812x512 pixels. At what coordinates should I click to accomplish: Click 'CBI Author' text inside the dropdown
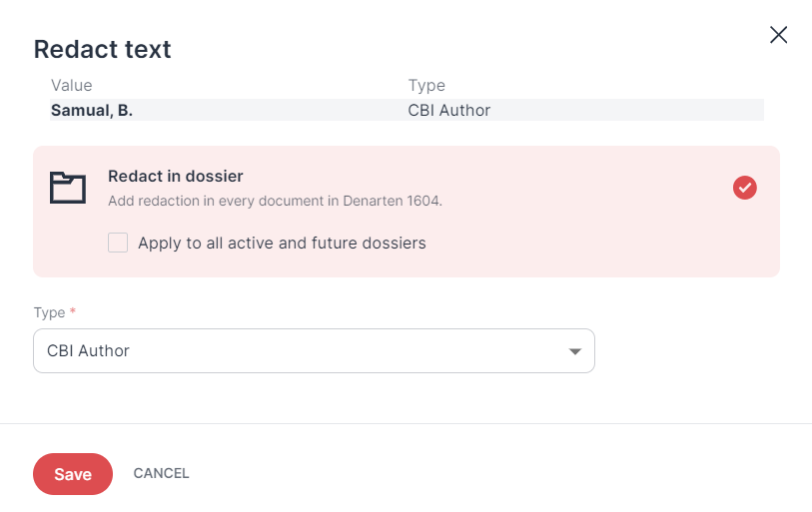pos(88,350)
